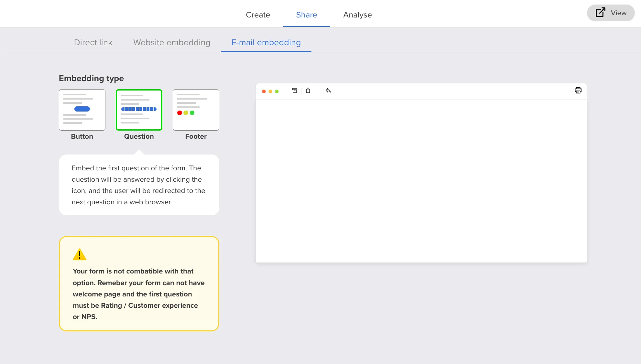Click the reply arrow icon in email preview
This screenshot has height=364, width=641.
[328, 91]
